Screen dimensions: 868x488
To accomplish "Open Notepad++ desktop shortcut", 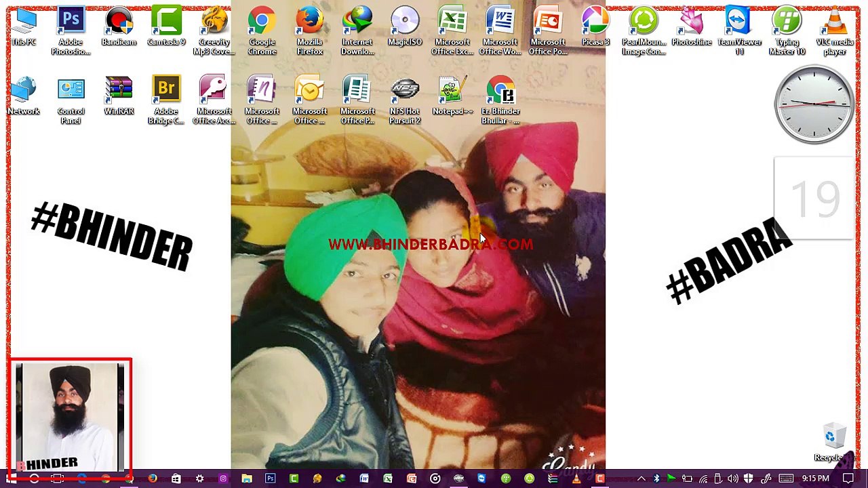I will (x=452, y=96).
